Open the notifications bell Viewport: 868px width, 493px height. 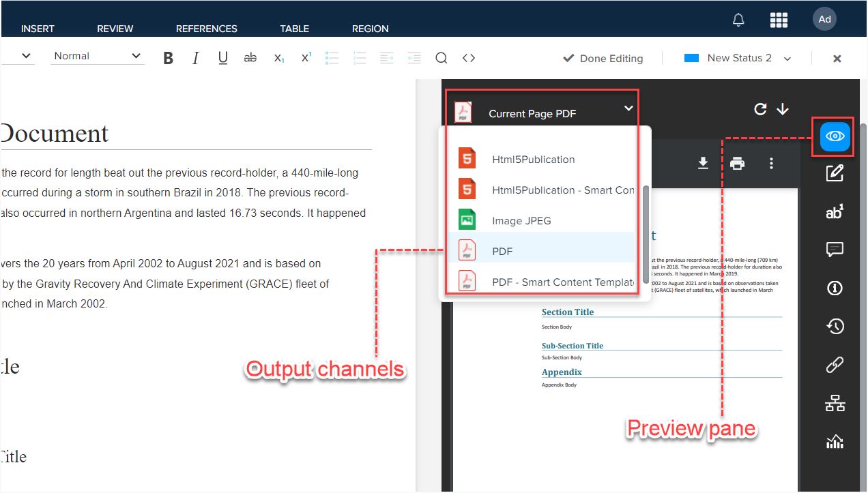click(738, 20)
